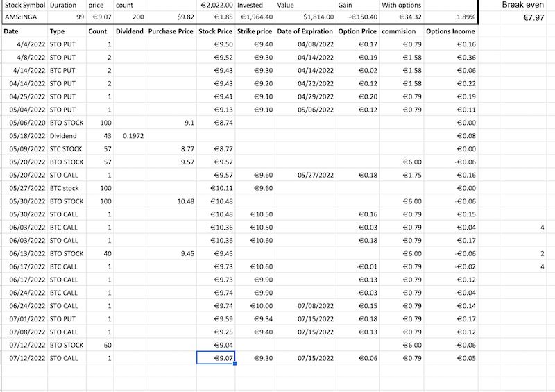The height and width of the screenshot is (392, 555).
Task: Click the Date of Expiration header cell
Action: click(x=305, y=32)
